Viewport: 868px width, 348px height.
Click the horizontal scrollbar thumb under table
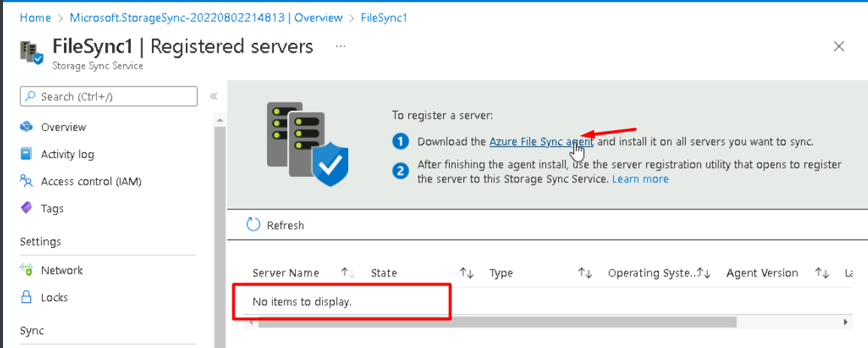[497, 322]
